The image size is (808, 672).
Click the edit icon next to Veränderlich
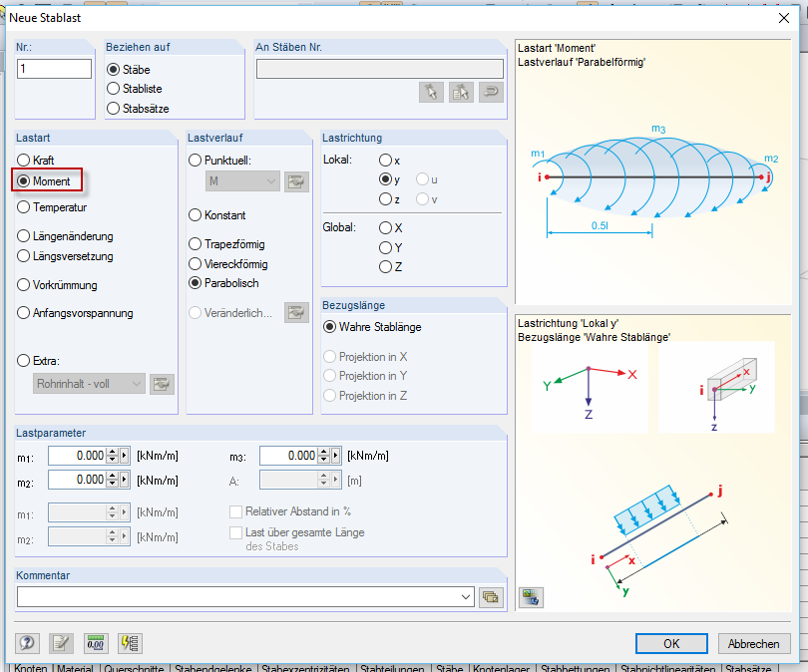(296, 313)
